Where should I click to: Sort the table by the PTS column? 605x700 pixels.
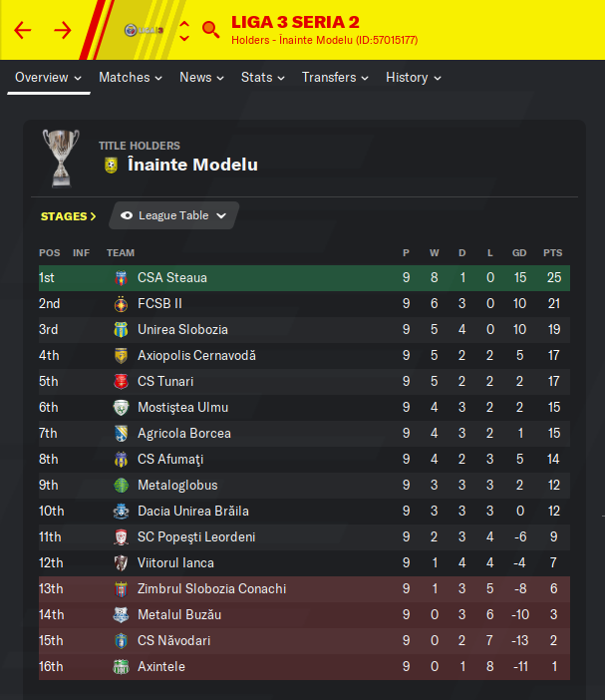553,253
